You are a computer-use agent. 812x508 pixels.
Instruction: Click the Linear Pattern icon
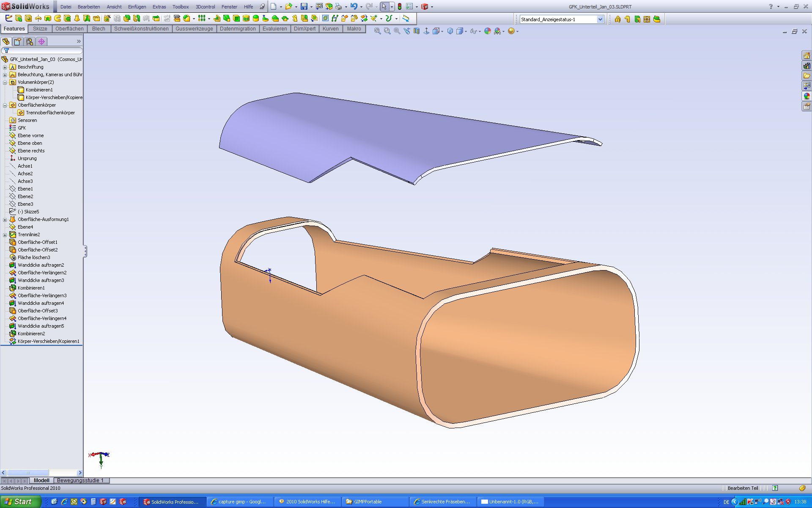[202, 18]
